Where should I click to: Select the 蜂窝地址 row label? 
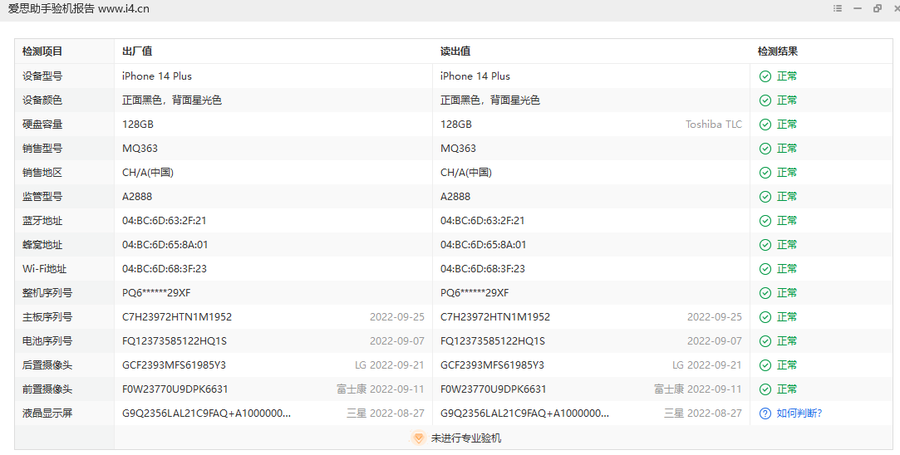(x=42, y=245)
